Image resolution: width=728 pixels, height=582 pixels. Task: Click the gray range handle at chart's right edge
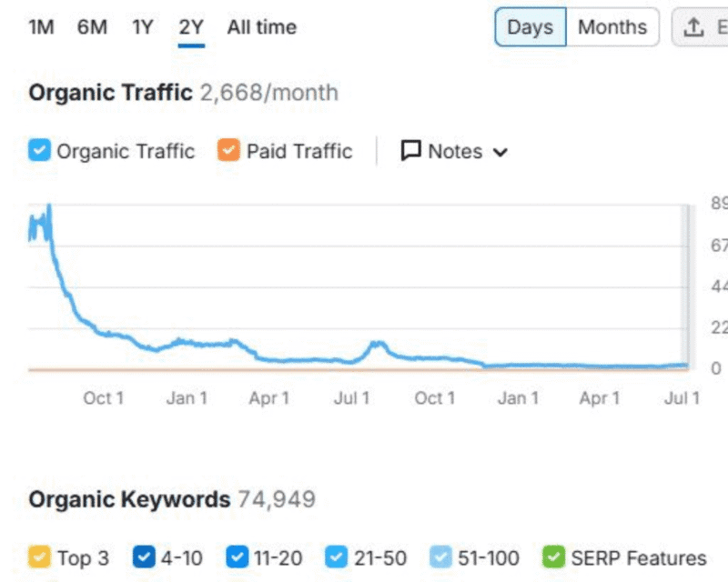click(x=687, y=286)
